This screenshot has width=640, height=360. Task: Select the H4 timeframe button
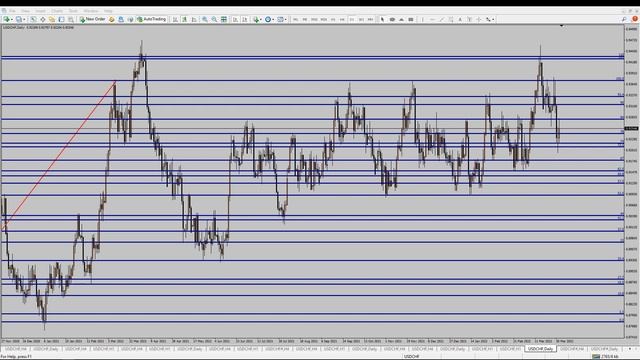pos(342,19)
